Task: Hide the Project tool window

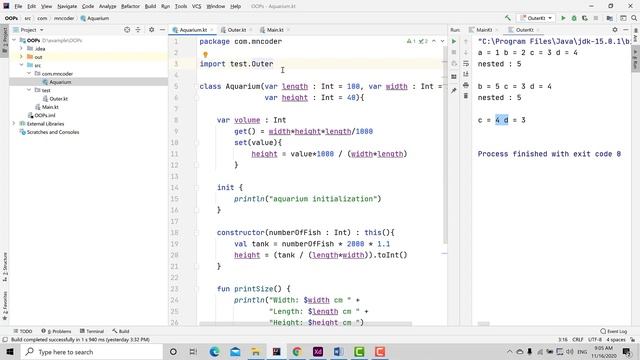Action: [x=162, y=29]
